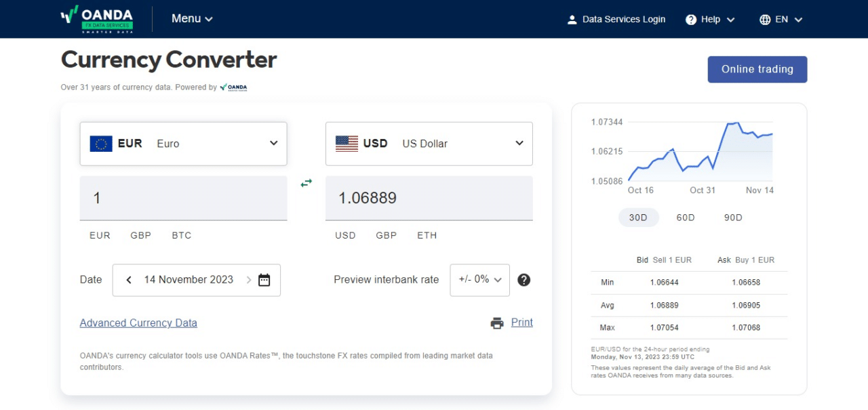This screenshot has height=410, width=868.
Task: Switch chart to 60D range
Action: click(686, 218)
